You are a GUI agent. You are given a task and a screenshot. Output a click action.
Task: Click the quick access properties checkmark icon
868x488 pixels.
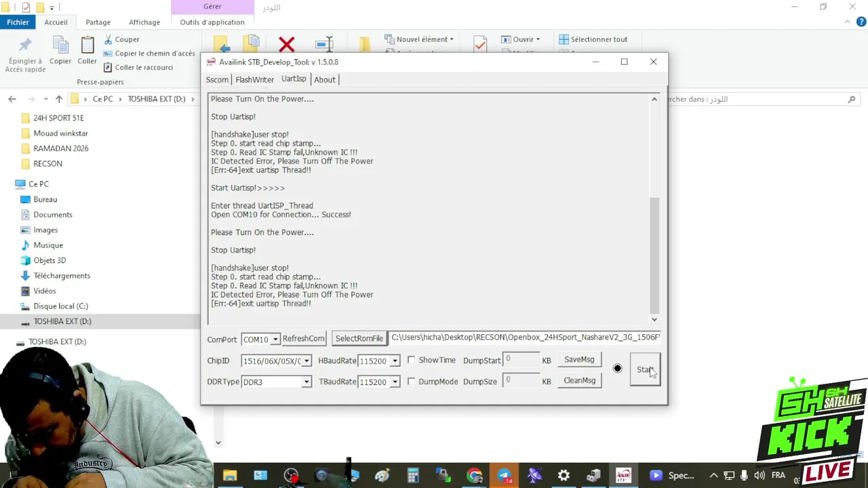tap(26, 7)
